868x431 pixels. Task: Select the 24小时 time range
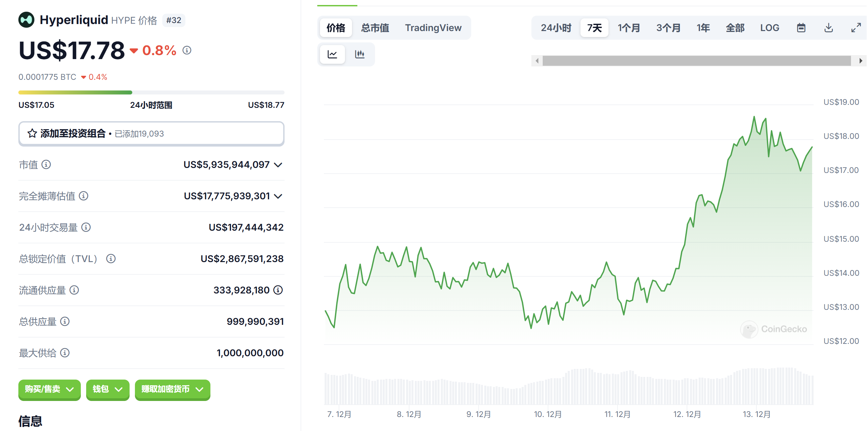556,28
